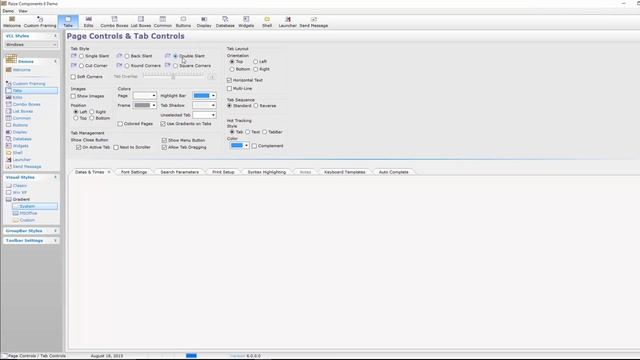Switch to the Font Settings tab
This screenshot has width=640, height=360.
[134, 172]
